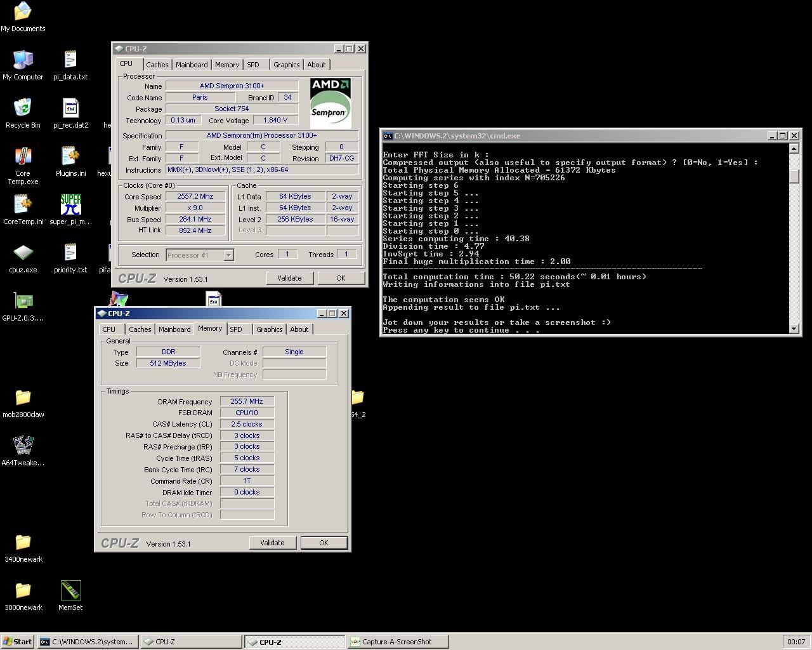The height and width of the screenshot is (650, 812).
Task: Open Plugins.ini file icon
Action: (x=70, y=162)
